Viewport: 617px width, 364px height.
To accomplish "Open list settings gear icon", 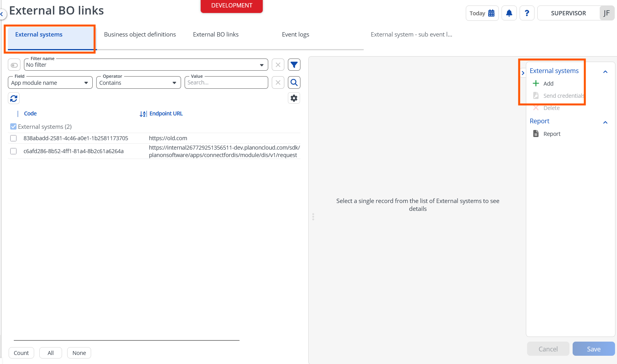I will tap(294, 98).
